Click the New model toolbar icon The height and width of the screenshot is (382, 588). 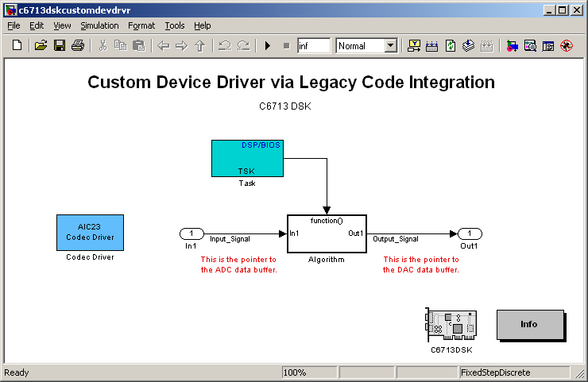(17, 46)
